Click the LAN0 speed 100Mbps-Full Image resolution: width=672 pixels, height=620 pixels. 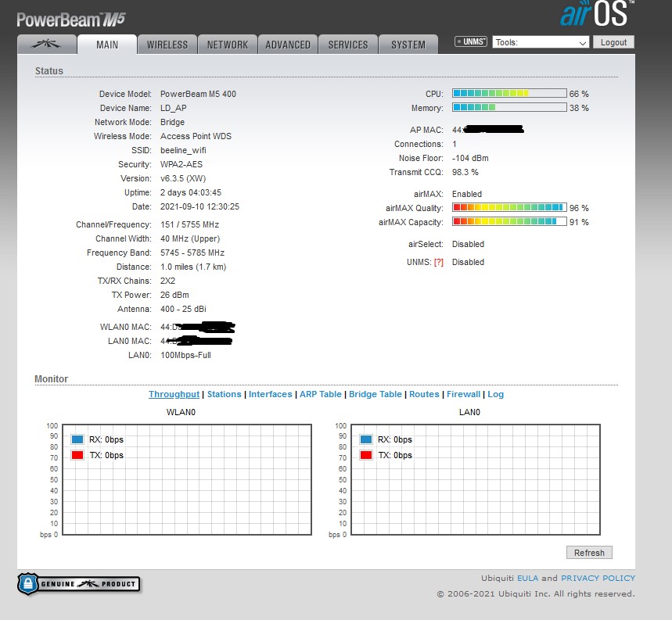(185, 356)
